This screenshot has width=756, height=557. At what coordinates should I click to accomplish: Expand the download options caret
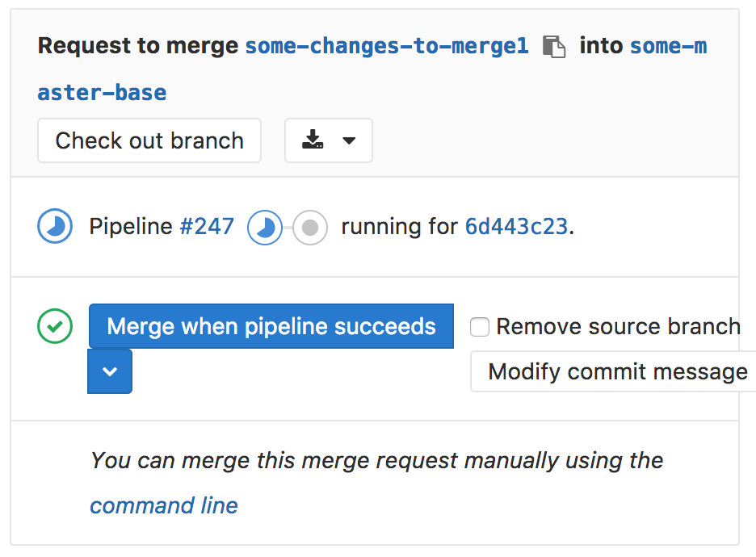349,140
